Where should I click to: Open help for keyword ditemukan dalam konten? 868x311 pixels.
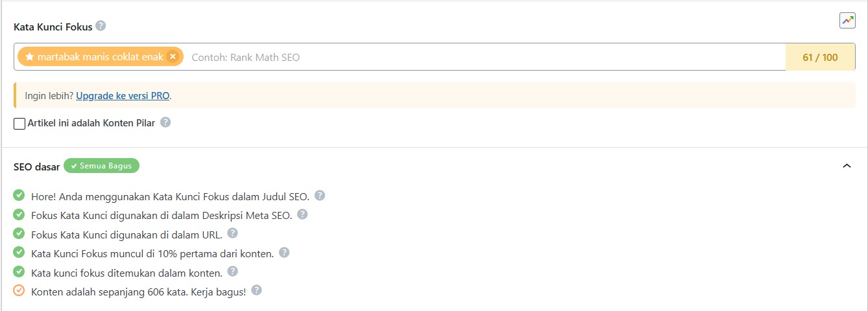[232, 271]
